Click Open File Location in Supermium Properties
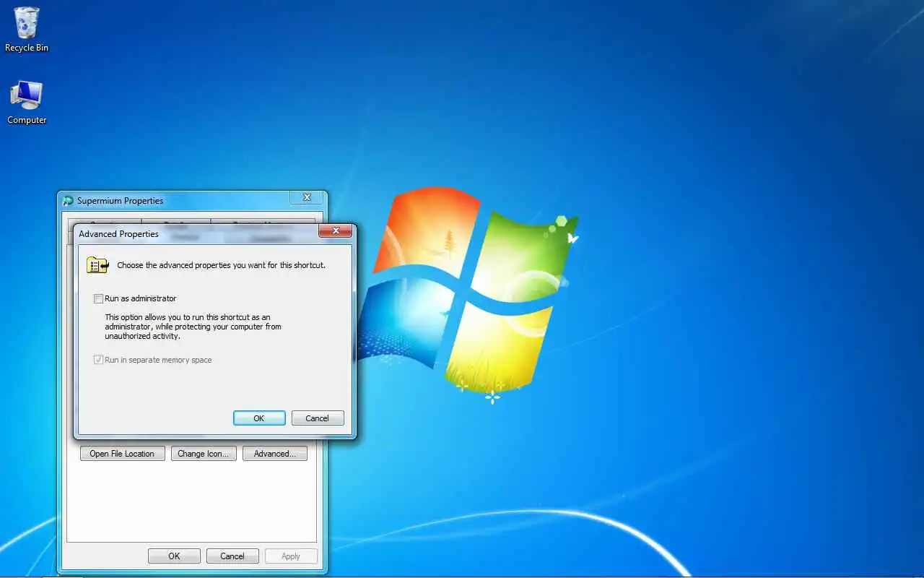The image size is (924, 578). tap(122, 454)
